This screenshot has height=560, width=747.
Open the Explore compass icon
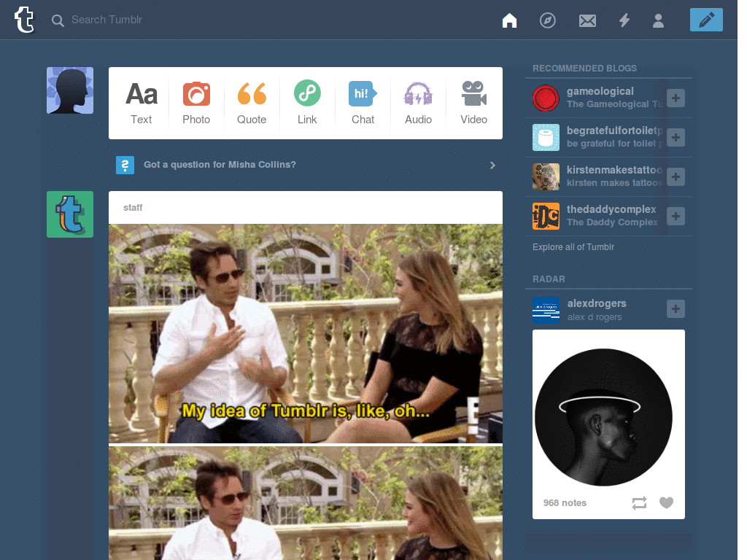tap(547, 20)
